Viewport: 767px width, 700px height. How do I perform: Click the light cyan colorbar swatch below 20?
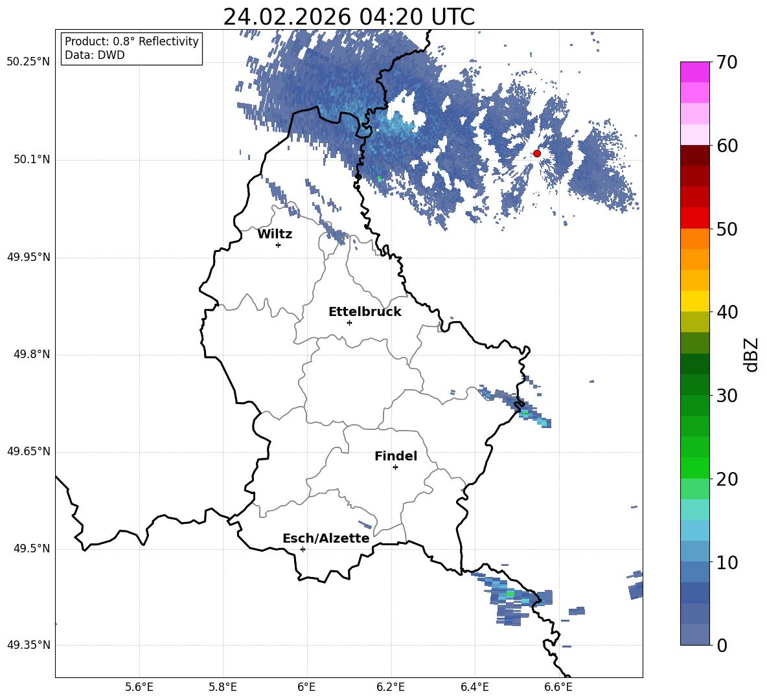pos(694,510)
